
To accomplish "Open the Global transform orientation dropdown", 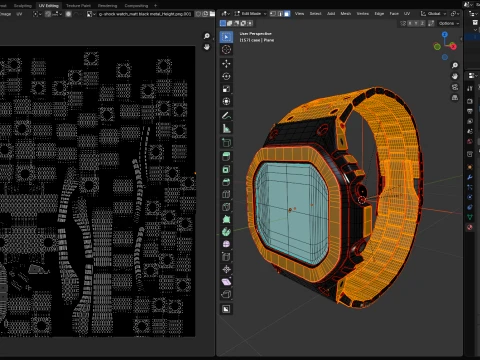I will [x=433, y=14].
